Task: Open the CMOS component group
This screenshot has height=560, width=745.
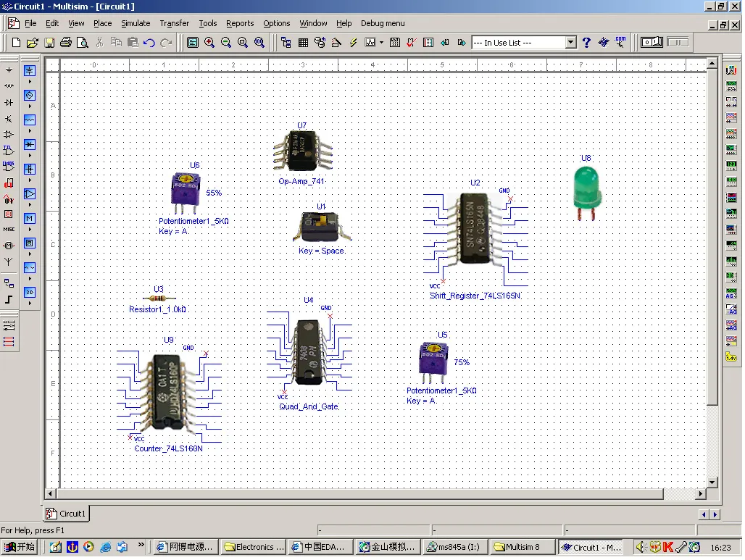Action: coord(9,167)
